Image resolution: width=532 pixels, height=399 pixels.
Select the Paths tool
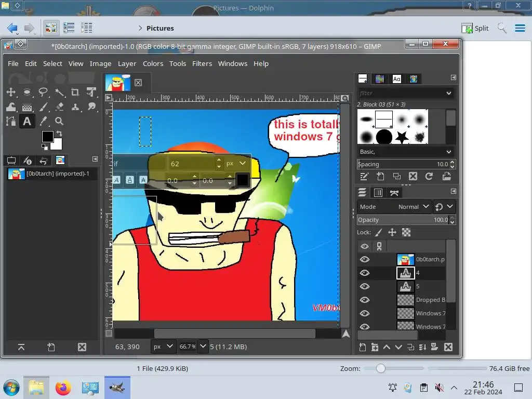(x=11, y=122)
